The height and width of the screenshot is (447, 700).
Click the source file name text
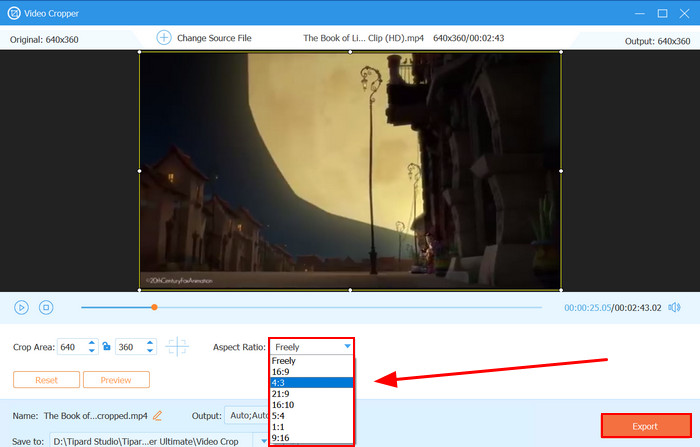point(363,38)
